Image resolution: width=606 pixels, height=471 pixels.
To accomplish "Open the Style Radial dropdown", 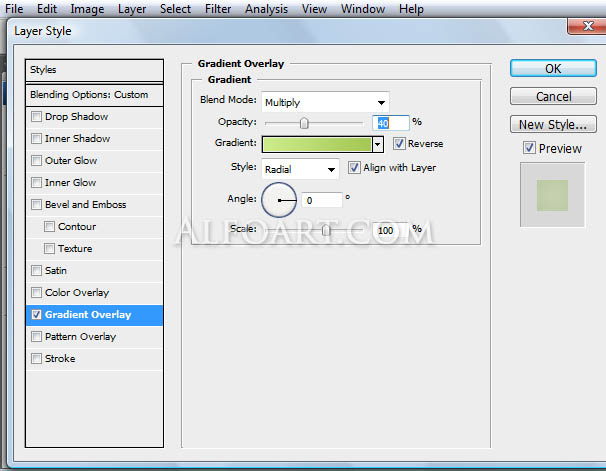I will coord(300,169).
